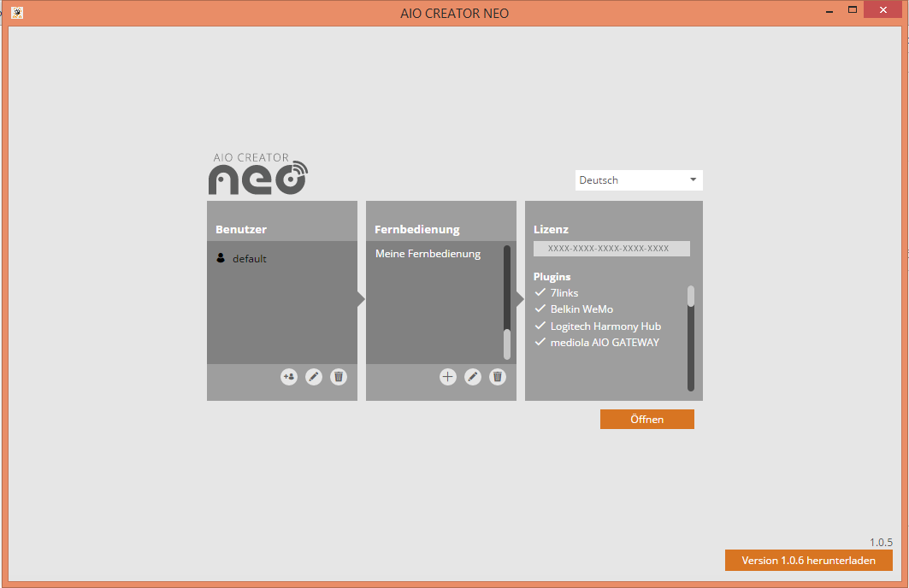Click the application icon in the title bar
This screenshot has width=909, height=588.
tap(16, 13)
